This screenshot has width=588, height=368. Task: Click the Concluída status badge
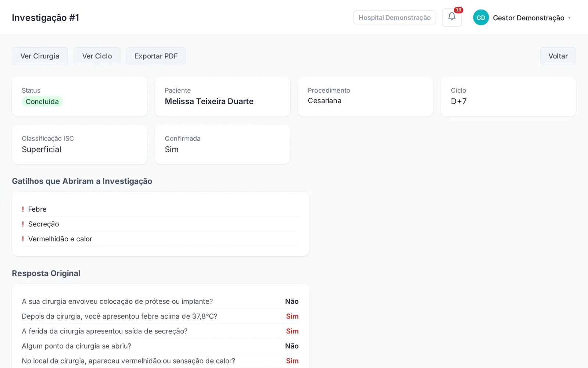pos(42,102)
